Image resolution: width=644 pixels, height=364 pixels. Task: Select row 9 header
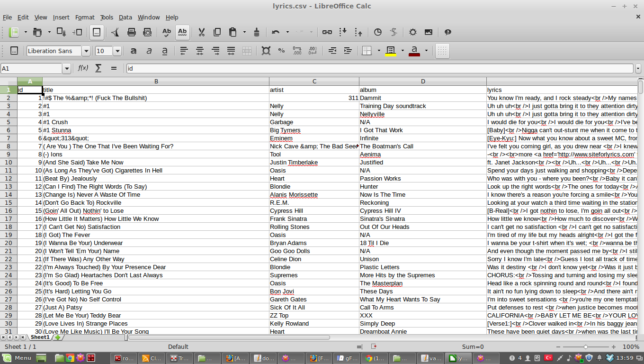pyautogui.click(x=9, y=154)
